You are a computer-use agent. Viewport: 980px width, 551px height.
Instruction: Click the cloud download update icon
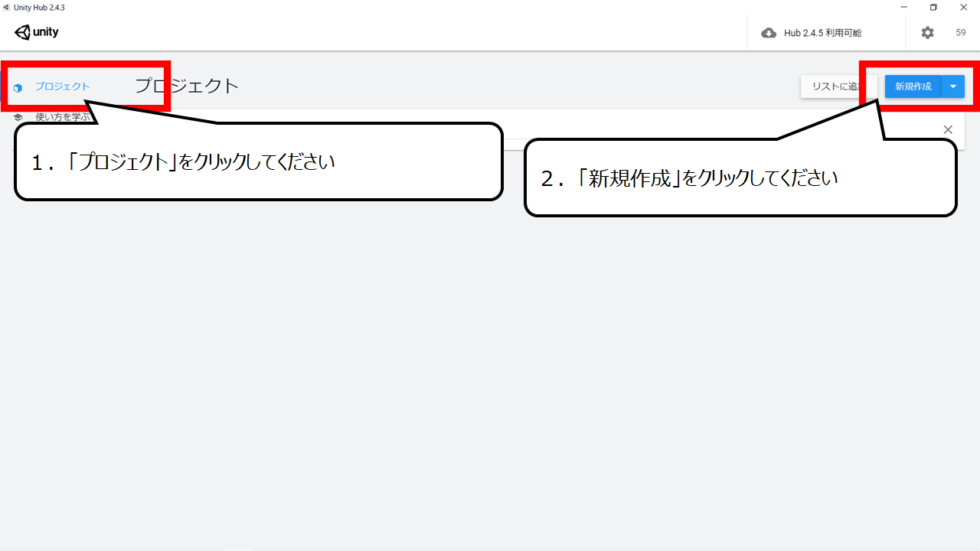pos(769,33)
